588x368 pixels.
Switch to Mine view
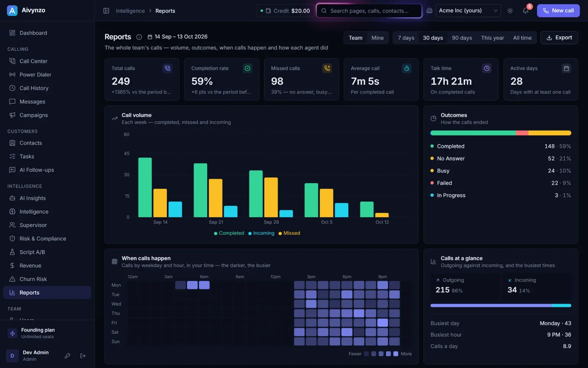[377, 38]
